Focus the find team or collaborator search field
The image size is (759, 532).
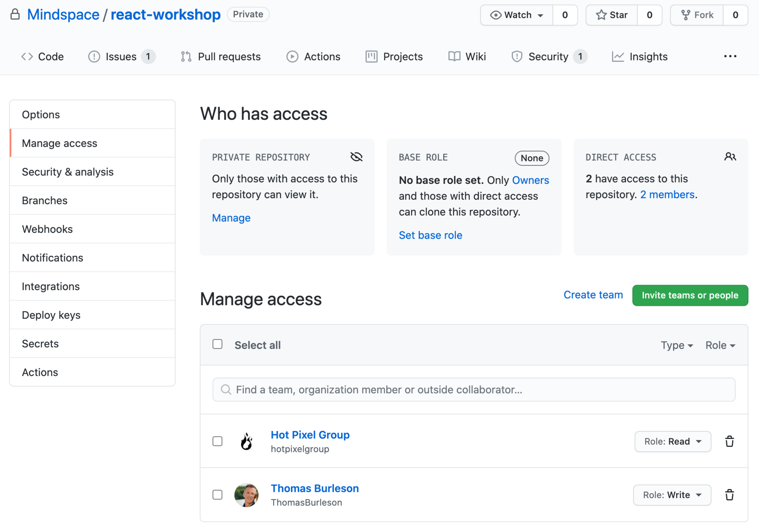[x=474, y=390]
